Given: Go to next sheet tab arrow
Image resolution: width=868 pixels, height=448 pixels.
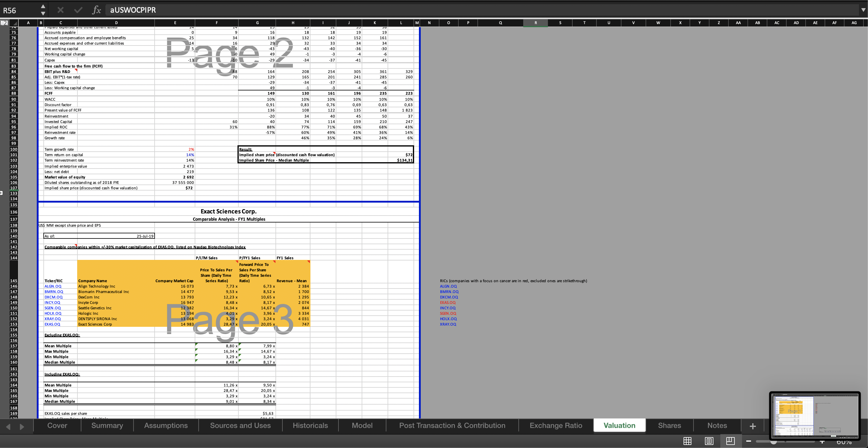Looking at the screenshot, I should (x=22, y=427).
